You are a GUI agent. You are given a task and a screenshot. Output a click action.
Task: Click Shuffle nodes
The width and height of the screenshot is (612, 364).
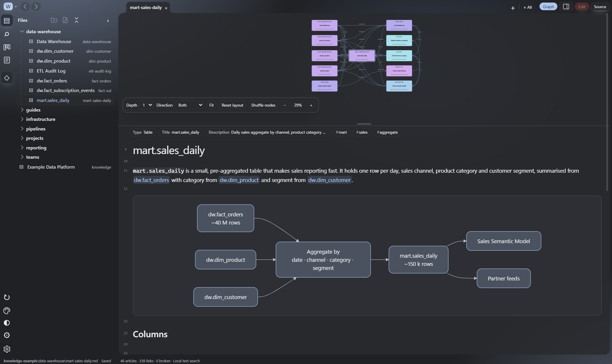tap(263, 105)
